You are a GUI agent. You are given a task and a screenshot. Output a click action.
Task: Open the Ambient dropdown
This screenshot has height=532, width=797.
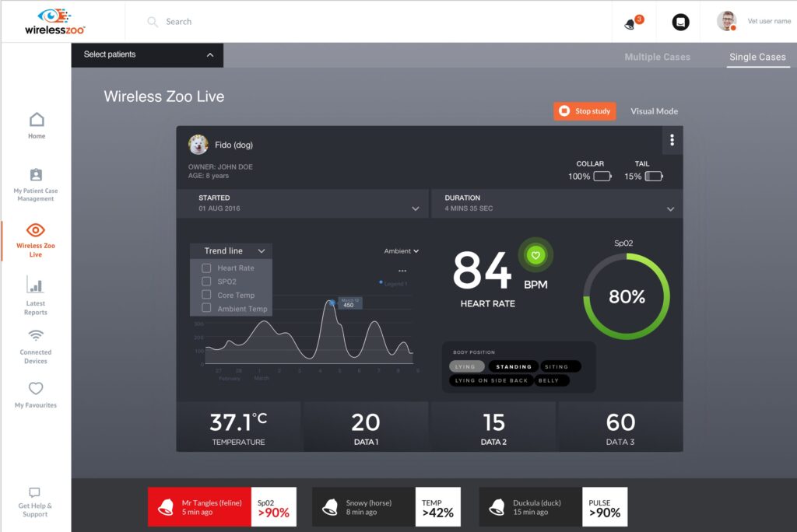(401, 251)
